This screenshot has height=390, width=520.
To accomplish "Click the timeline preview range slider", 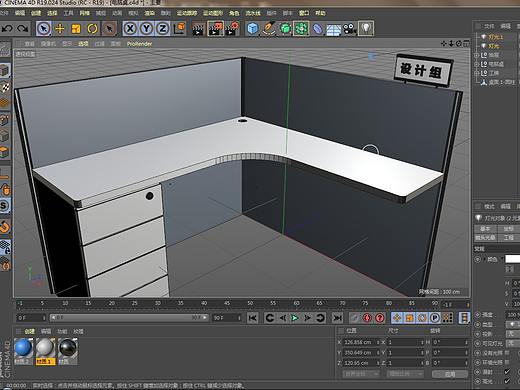I will (x=129, y=318).
